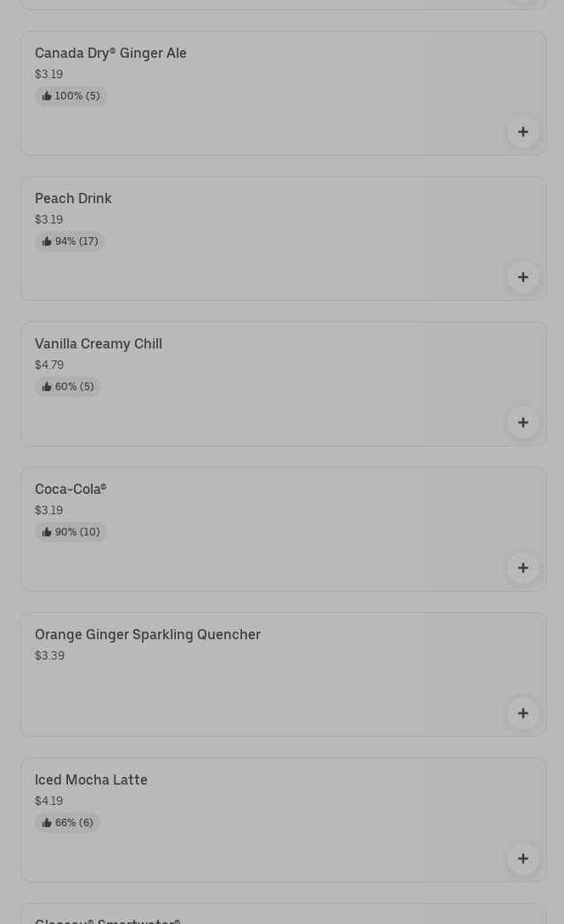This screenshot has height=924, width=564.
Task: Add Peach Drink with plus button
Action: pyautogui.click(x=522, y=277)
